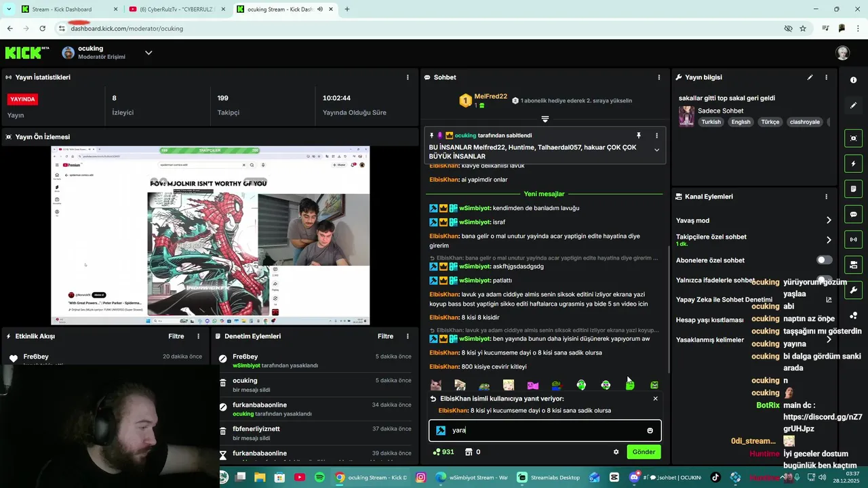This screenshot has width=868, height=488.
Task: Open Yapay Zeka ile Sohbet Denetimi external link
Action: [x=829, y=300]
